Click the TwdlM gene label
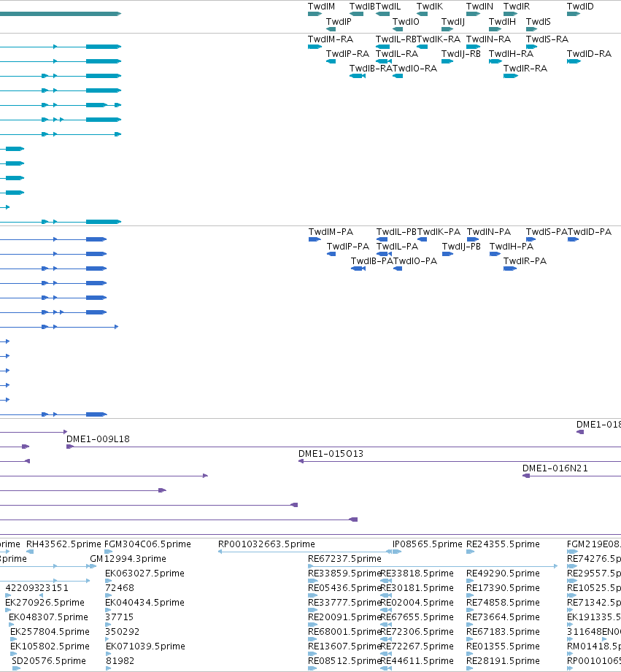 tap(321, 7)
